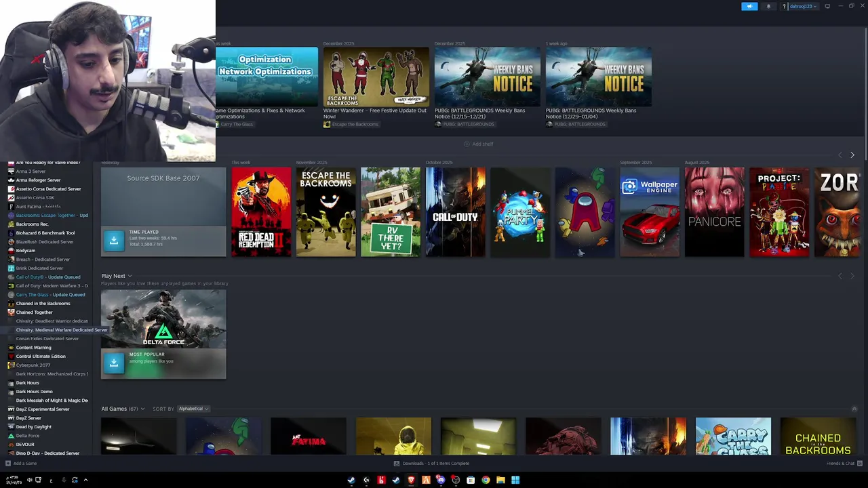The image size is (868, 488).
Task: Open Wallpaper Engine cover
Action: pos(650,212)
